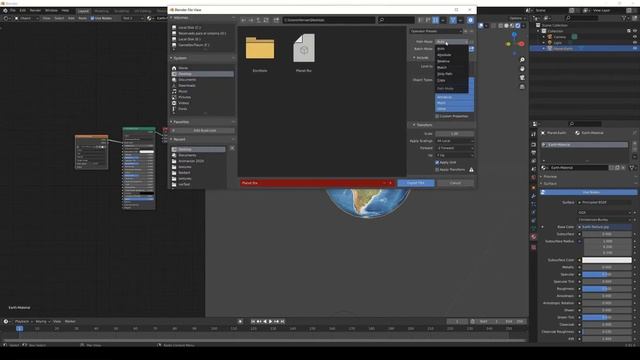Cancel the export dialog
This screenshot has width=640, height=360.
click(x=455, y=183)
